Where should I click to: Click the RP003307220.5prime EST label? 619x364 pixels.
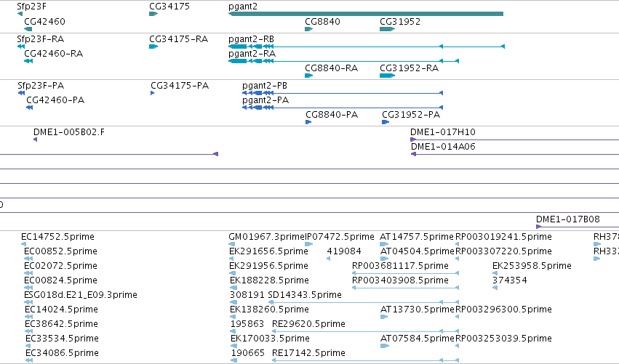click(503, 251)
